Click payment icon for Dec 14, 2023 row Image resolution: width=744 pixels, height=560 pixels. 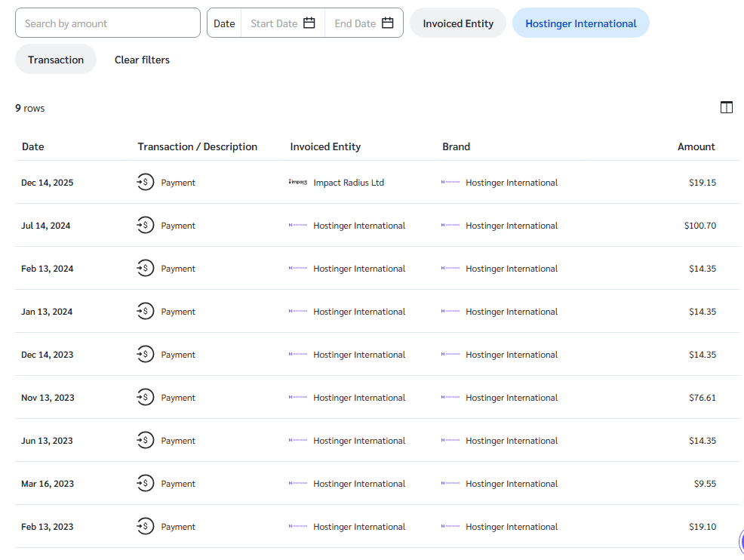click(145, 354)
